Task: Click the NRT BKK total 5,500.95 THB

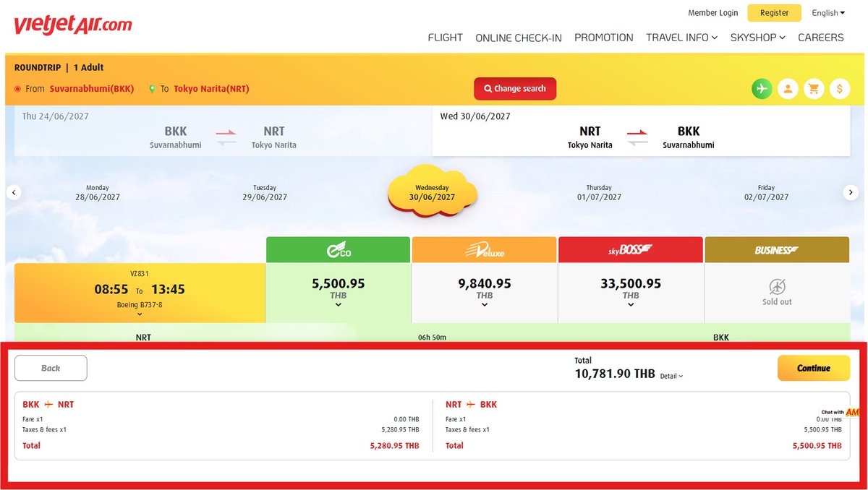Action: [817, 446]
